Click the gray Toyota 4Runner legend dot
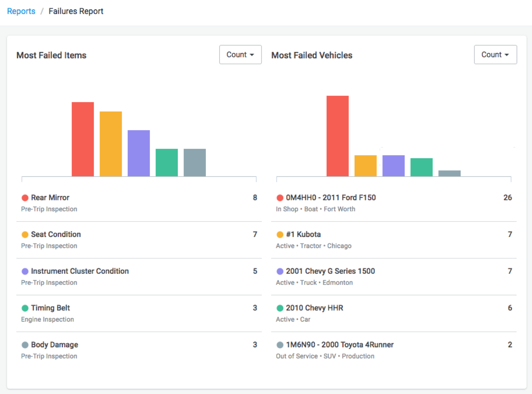 280,345
